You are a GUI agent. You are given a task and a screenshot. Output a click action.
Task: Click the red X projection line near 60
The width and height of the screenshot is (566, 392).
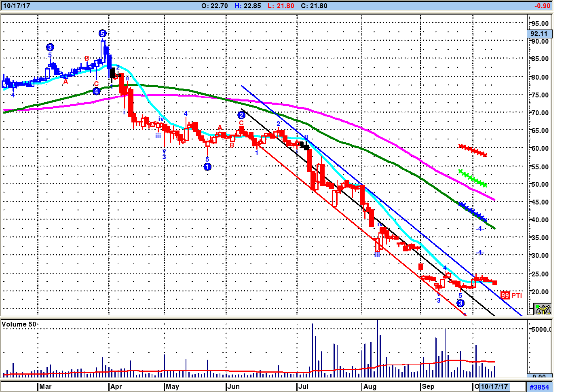point(473,150)
